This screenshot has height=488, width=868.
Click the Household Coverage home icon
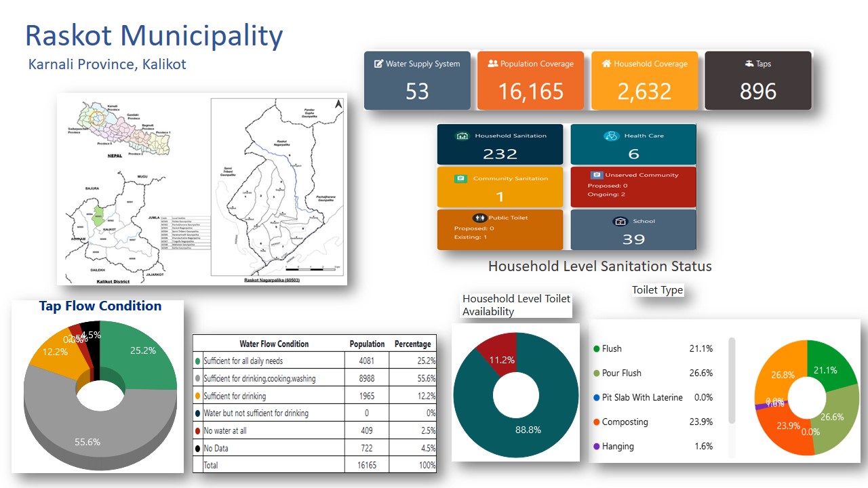[x=606, y=64]
